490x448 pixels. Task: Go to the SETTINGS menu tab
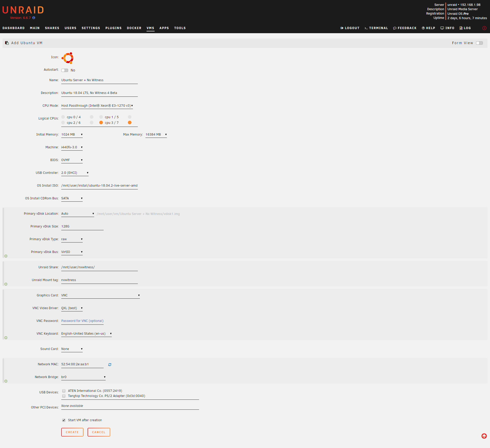91,28
